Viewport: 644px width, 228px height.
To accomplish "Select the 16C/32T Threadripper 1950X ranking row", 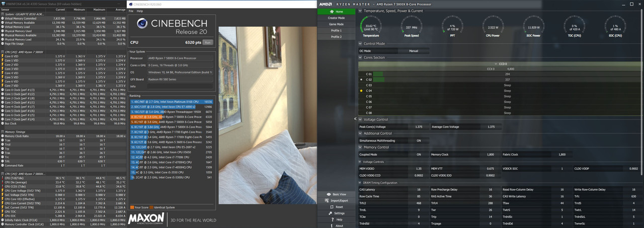I will 171,111.
